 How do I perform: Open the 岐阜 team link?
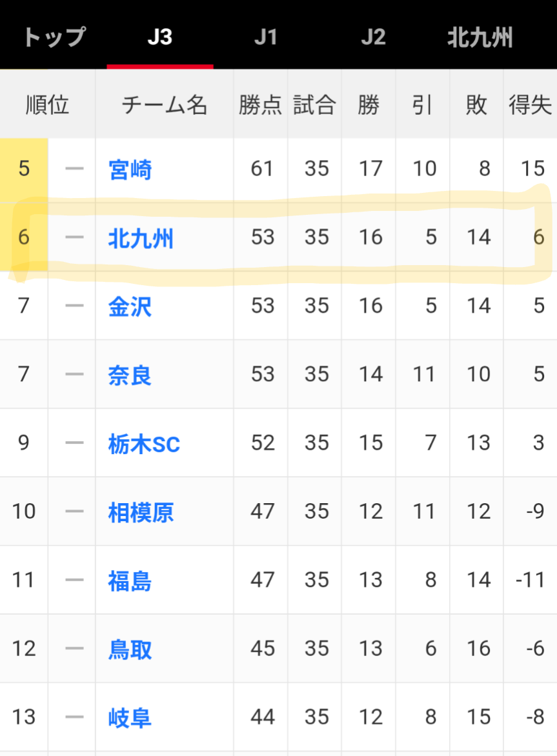pos(130,717)
